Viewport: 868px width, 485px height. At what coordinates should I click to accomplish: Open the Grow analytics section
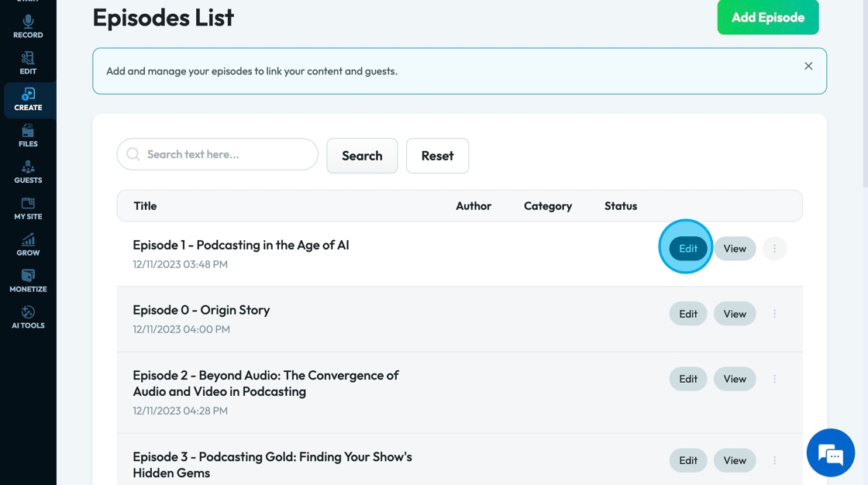(x=28, y=245)
